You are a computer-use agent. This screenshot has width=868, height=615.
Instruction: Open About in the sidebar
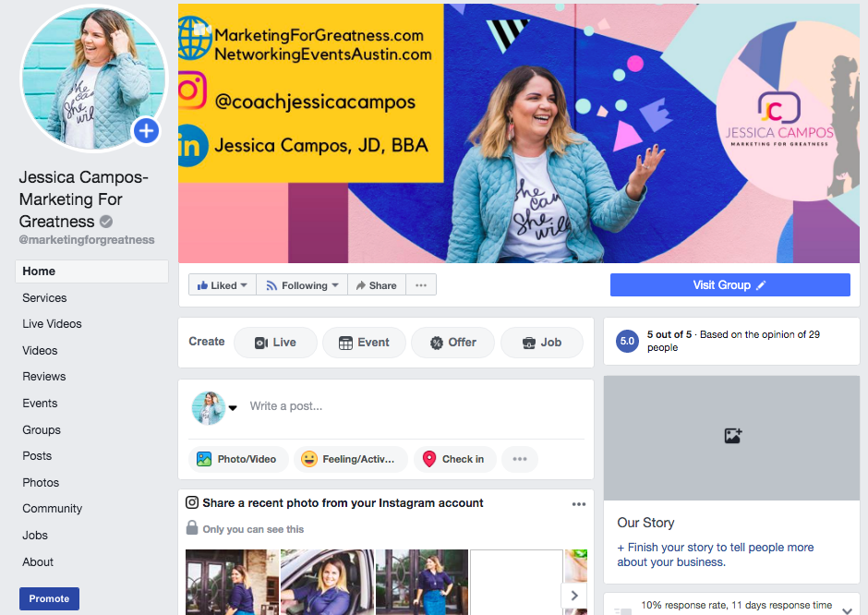(x=38, y=561)
